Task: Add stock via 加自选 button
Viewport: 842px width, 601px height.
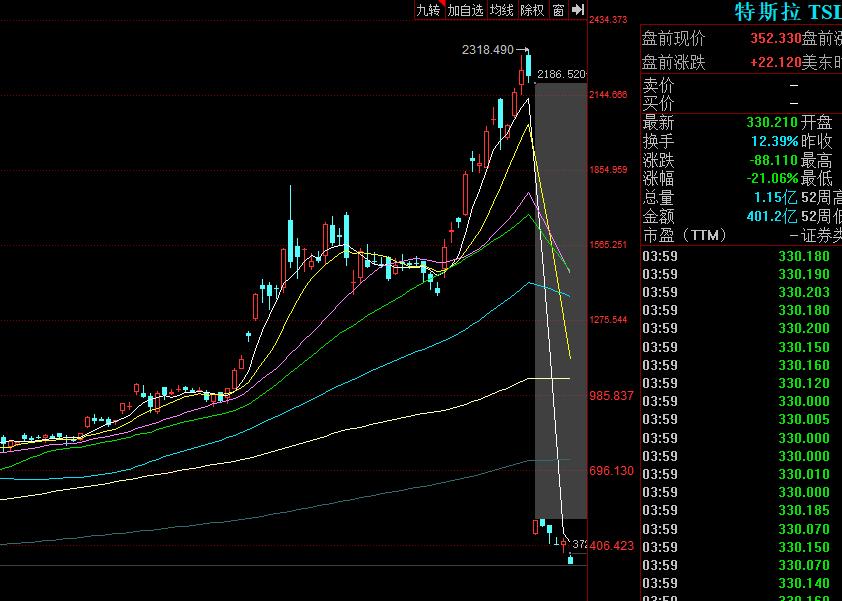Action: click(466, 10)
